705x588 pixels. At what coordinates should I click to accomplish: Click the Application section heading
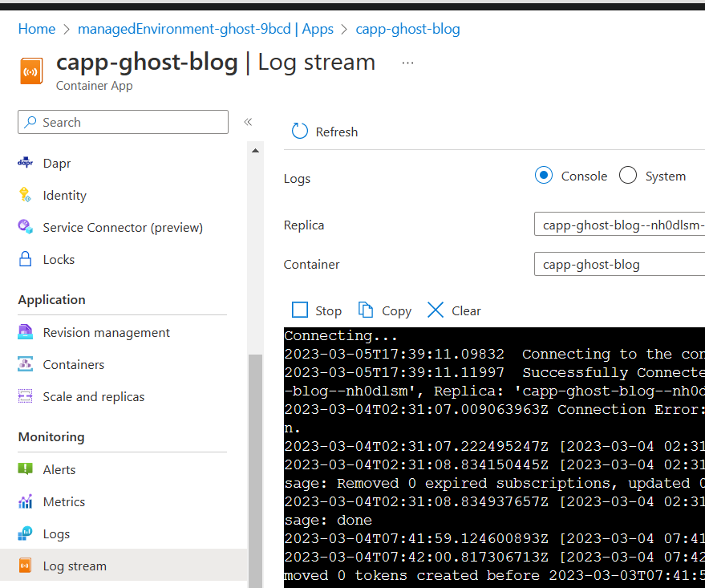pos(51,299)
